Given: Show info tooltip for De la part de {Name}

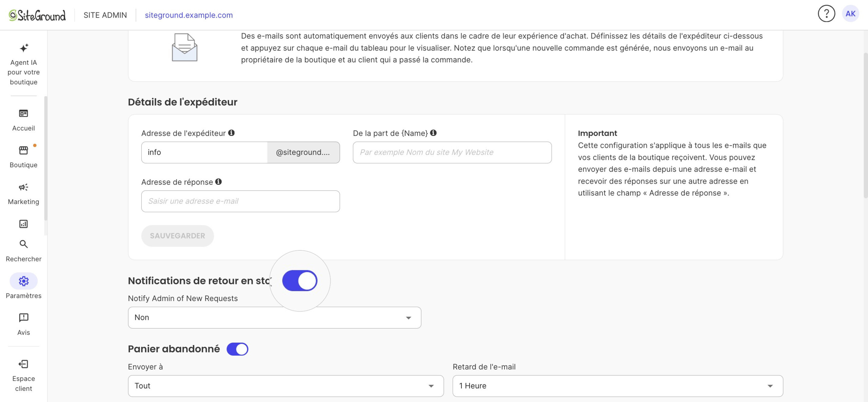Looking at the screenshot, I should click(x=433, y=133).
